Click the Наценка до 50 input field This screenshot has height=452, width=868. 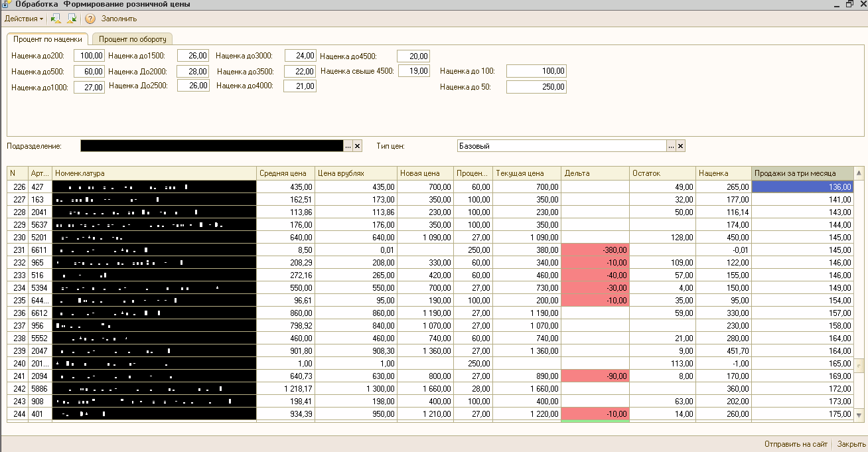click(x=536, y=87)
